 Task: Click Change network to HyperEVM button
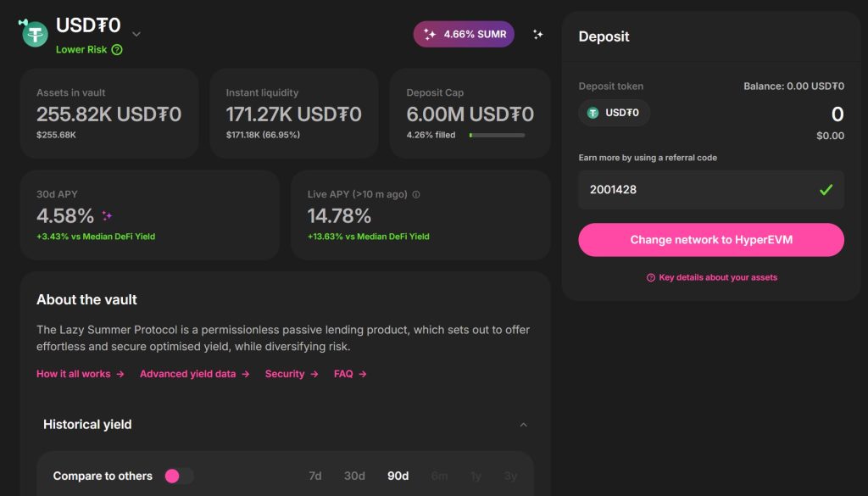point(711,240)
